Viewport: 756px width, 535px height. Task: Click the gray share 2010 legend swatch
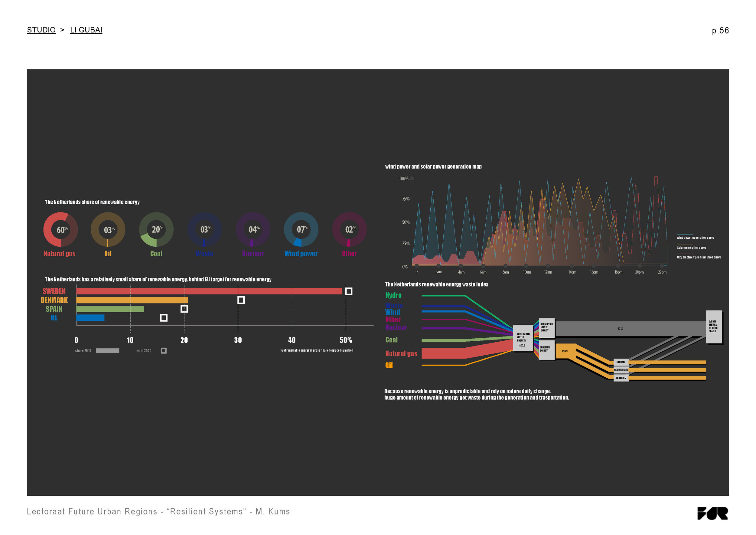pos(107,350)
